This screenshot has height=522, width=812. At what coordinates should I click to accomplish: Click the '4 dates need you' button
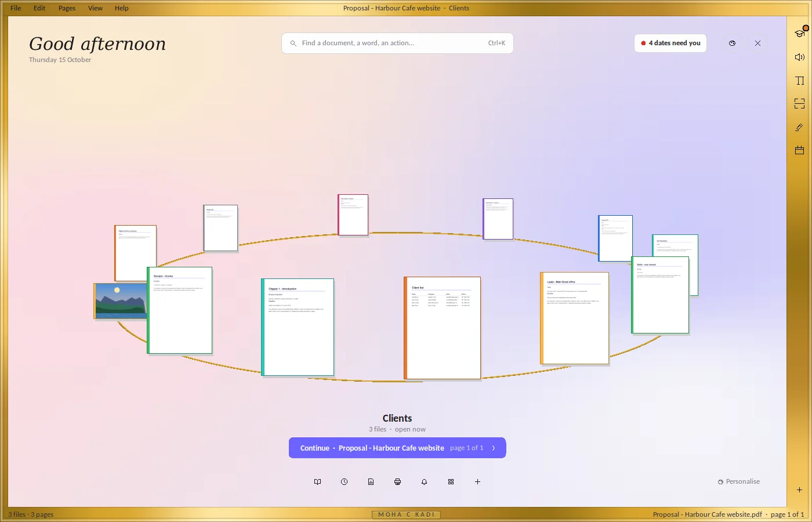pos(670,43)
